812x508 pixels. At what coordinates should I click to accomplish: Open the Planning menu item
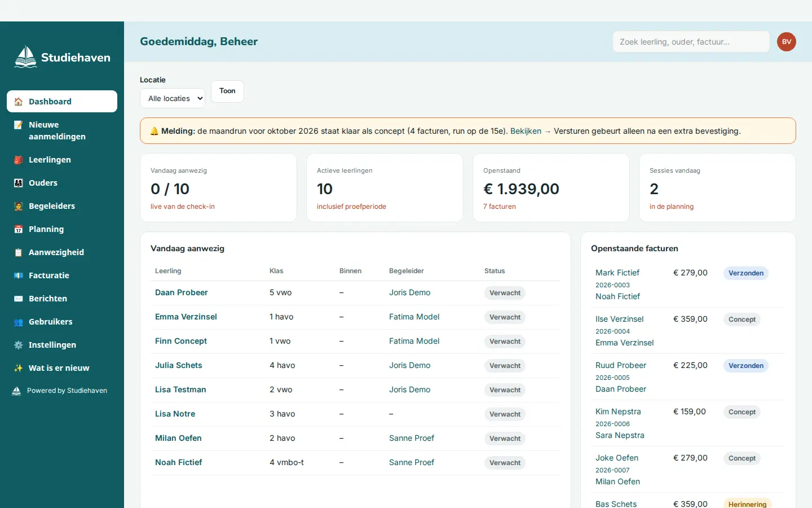pos(62,229)
